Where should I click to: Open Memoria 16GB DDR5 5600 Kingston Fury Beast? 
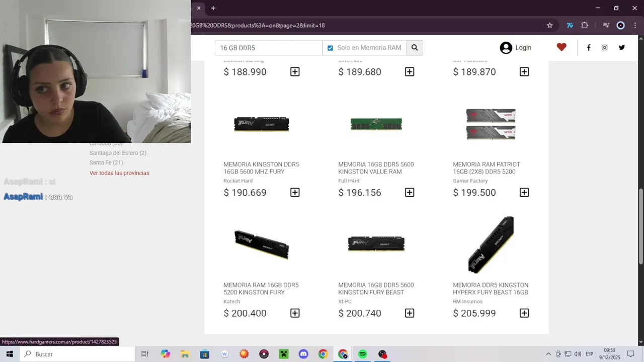[376, 289]
